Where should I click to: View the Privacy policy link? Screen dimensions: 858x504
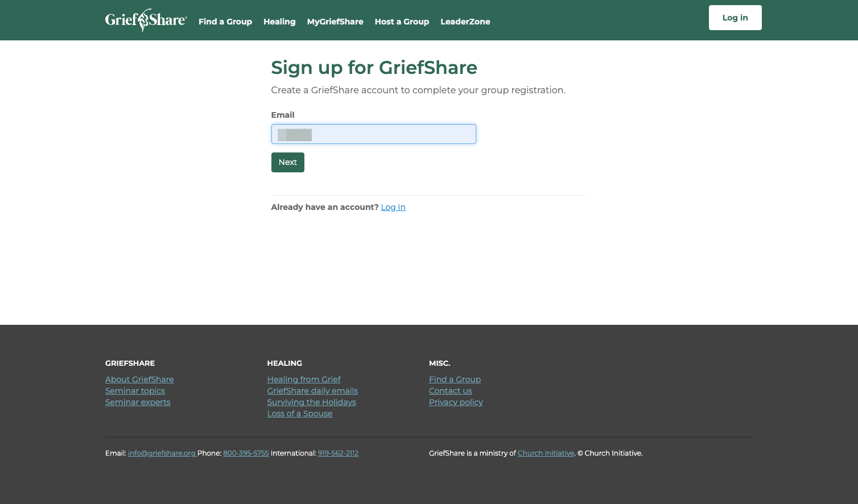click(x=456, y=402)
